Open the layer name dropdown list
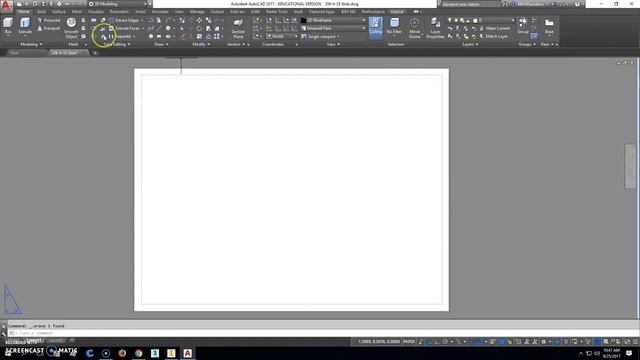640x360 pixels. (493, 20)
